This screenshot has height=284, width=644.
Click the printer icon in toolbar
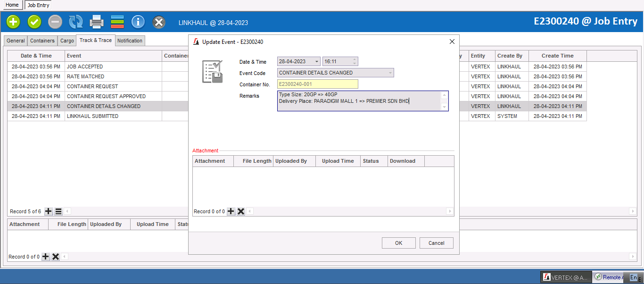pos(97,22)
